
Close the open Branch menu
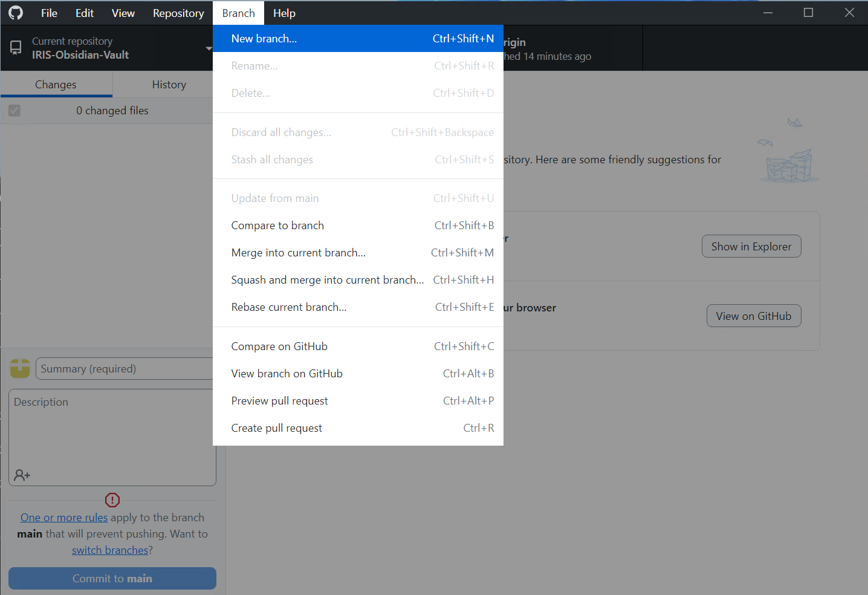(x=239, y=13)
